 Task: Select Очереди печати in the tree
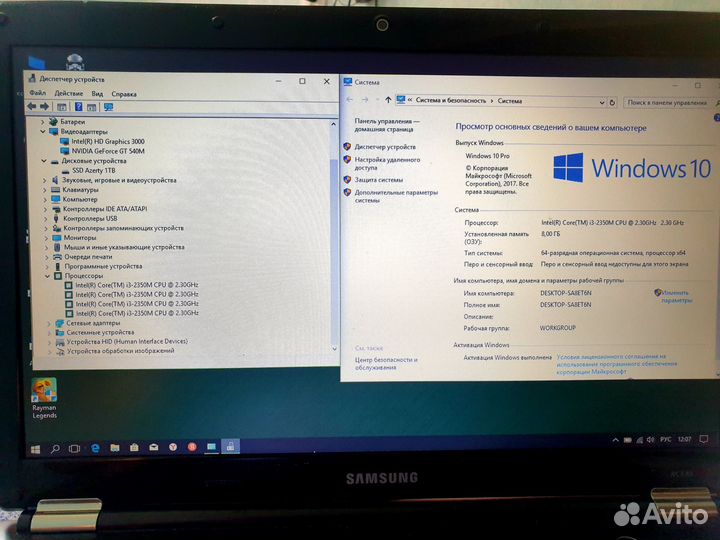[88, 257]
